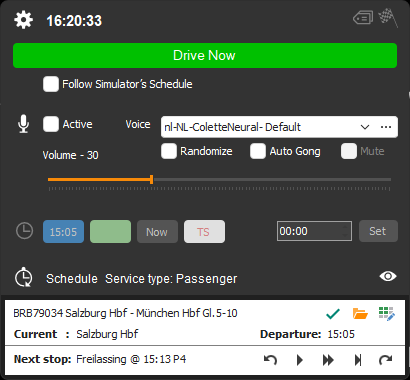Open schedule file with folder icon

[360, 314]
